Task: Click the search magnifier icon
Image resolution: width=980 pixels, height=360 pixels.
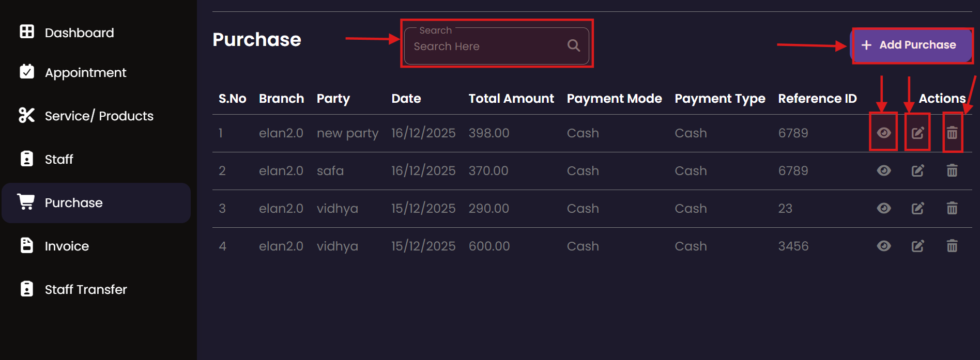Action: pyautogui.click(x=573, y=45)
